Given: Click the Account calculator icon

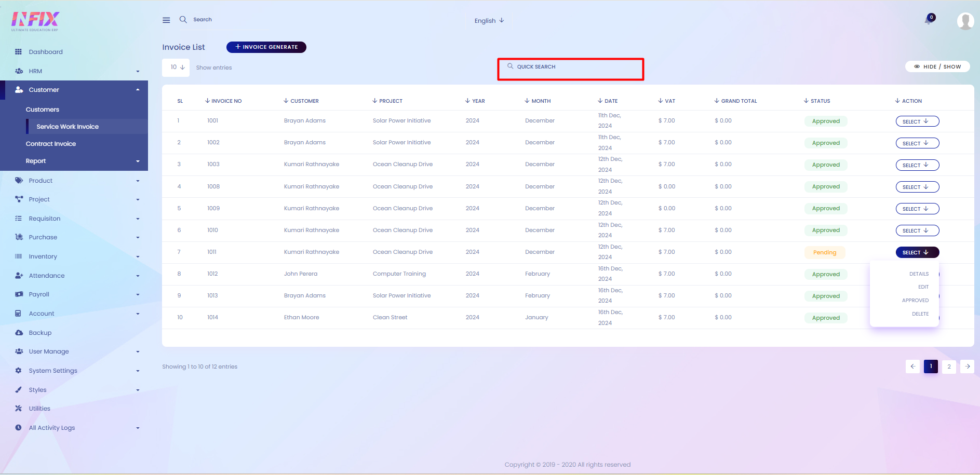Looking at the screenshot, I should coord(18,314).
